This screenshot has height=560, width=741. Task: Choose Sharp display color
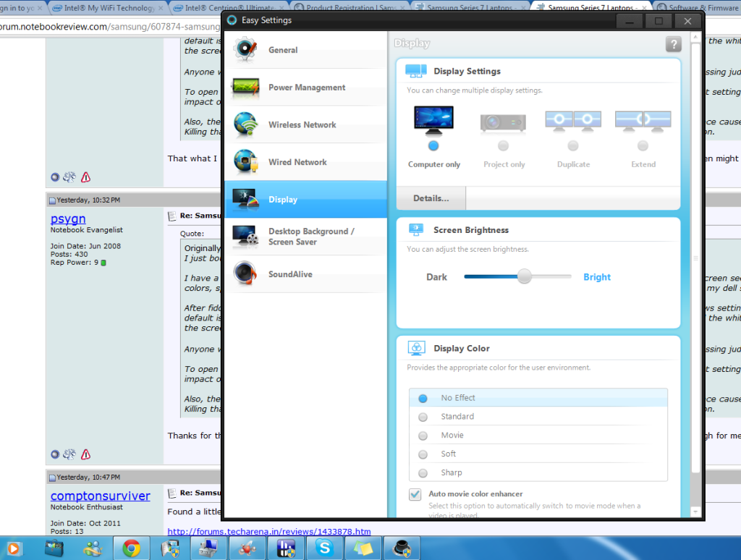click(x=538, y=472)
